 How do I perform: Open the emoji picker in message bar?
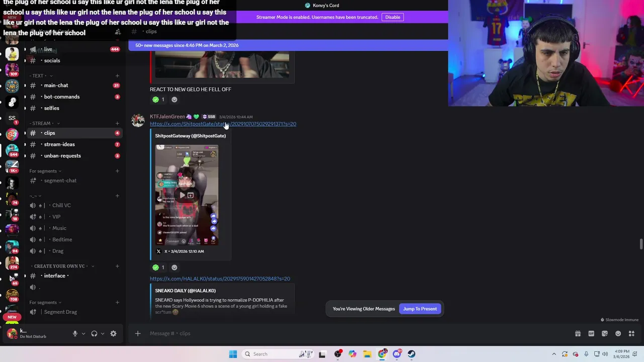pos(618,333)
